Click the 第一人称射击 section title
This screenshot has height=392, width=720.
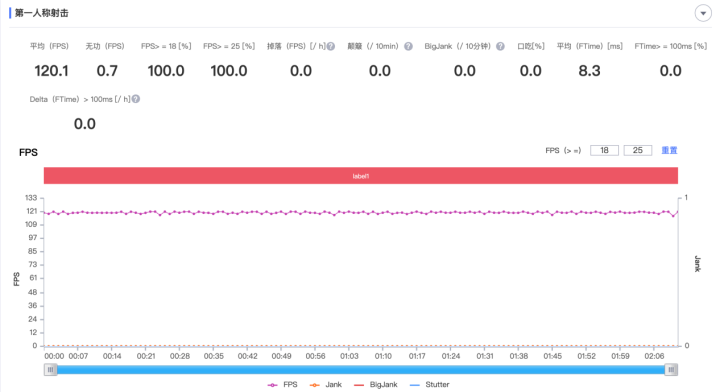pyautogui.click(x=42, y=13)
